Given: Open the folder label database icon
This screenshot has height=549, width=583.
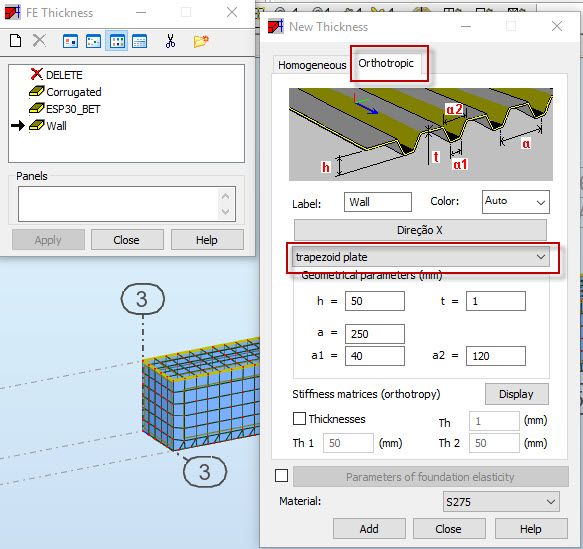Looking at the screenshot, I should point(201,41).
